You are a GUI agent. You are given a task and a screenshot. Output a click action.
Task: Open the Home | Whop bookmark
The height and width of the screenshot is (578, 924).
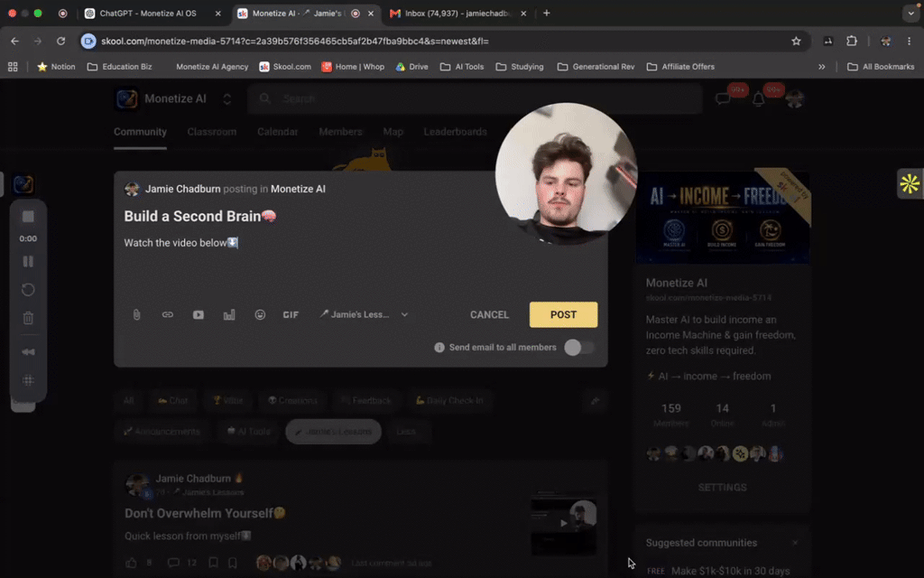[x=353, y=67]
